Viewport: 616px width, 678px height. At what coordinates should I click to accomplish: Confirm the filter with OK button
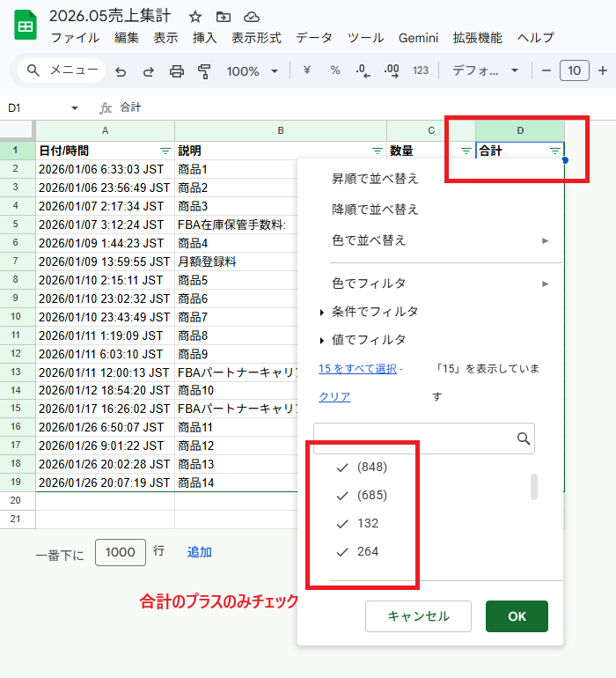(517, 616)
